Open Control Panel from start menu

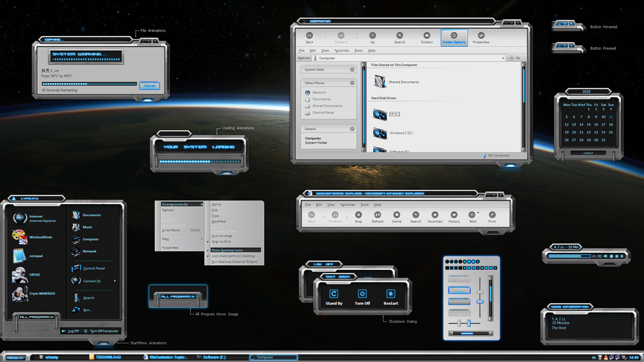88,268
